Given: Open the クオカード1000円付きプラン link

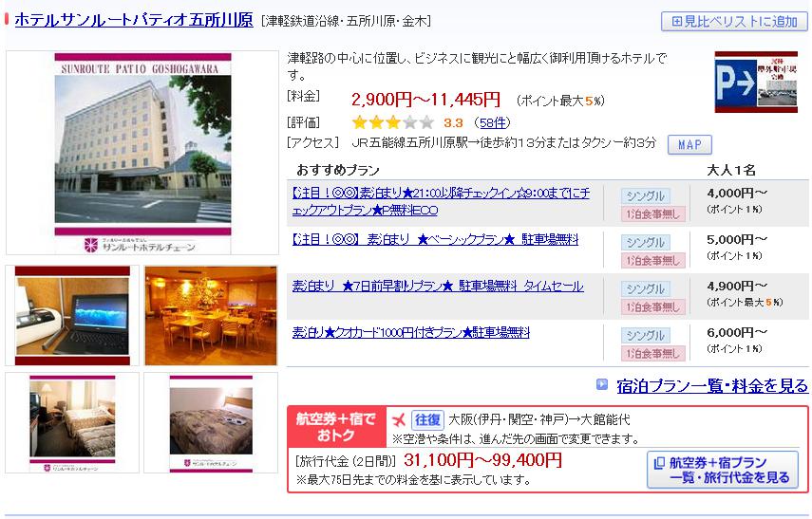Looking at the screenshot, I should [410, 333].
